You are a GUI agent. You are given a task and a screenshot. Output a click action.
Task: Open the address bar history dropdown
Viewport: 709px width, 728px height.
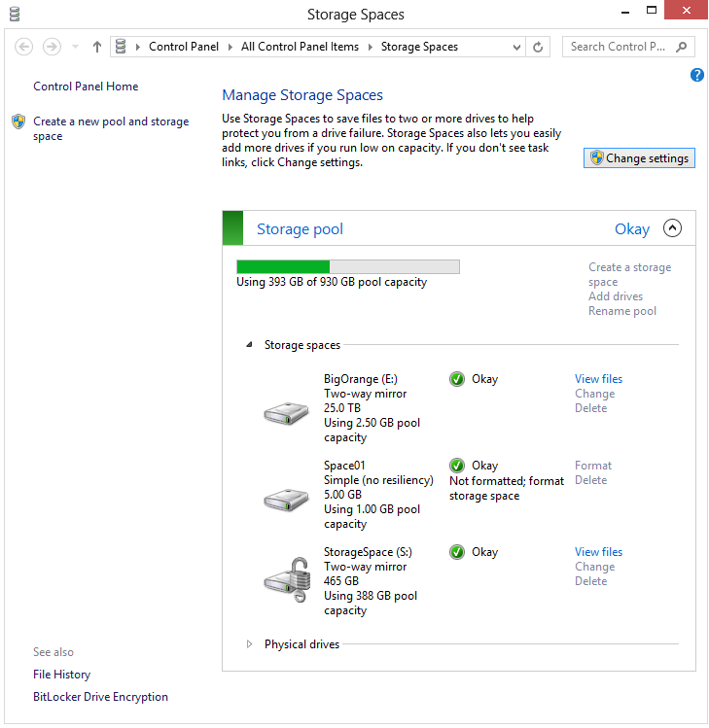(x=516, y=47)
